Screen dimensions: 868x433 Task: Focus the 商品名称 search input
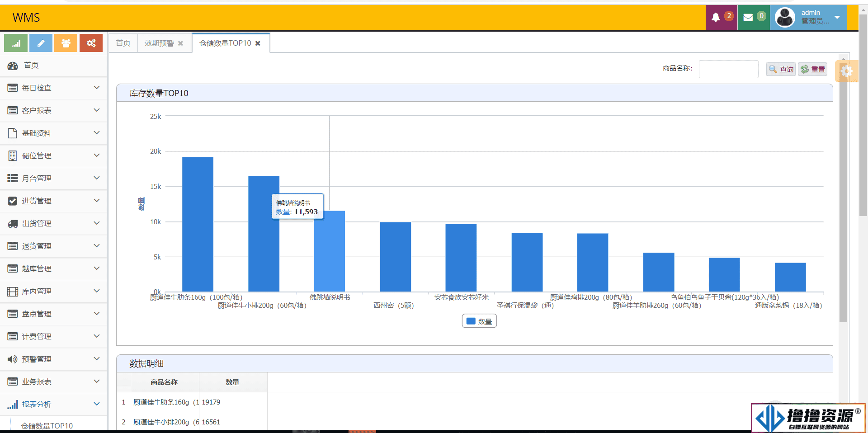pos(728,69)
